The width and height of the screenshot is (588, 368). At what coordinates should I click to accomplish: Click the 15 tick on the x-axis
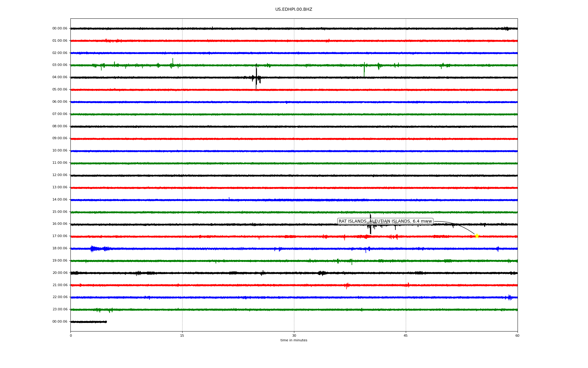182,335
